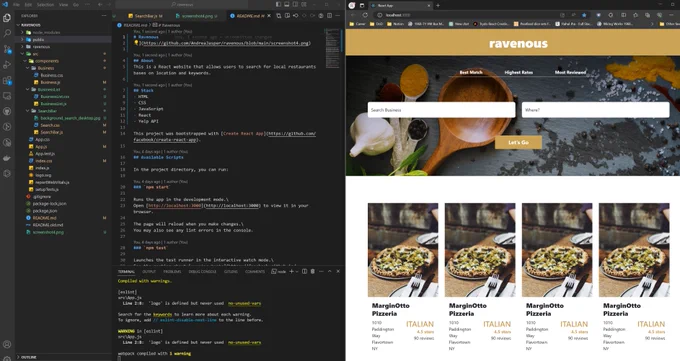Screen dimensions: 680x361
Task: Open the customize layout button
Action: [304, 4]
